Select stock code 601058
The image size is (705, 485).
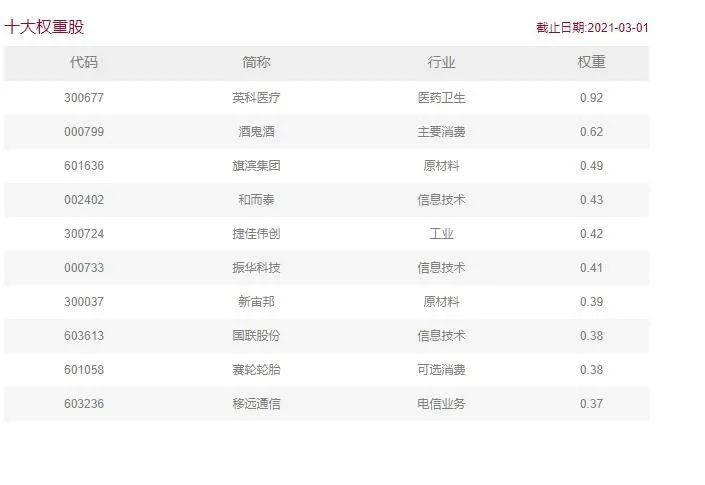coord(84,370)
